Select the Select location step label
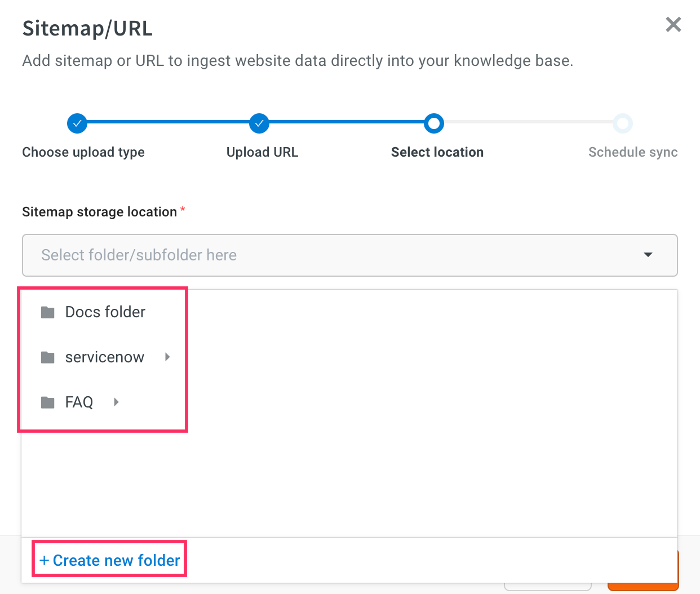Screen dimensions: 700x594 437,152
